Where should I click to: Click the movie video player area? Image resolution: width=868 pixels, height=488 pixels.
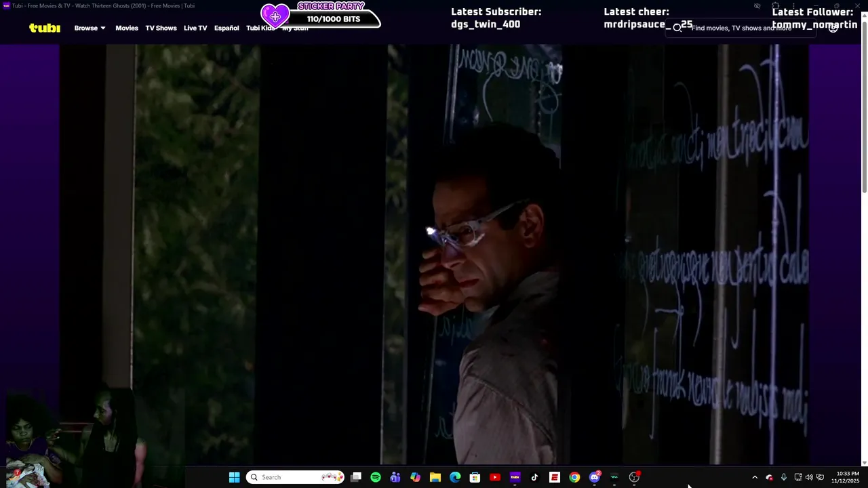[434, 254]
